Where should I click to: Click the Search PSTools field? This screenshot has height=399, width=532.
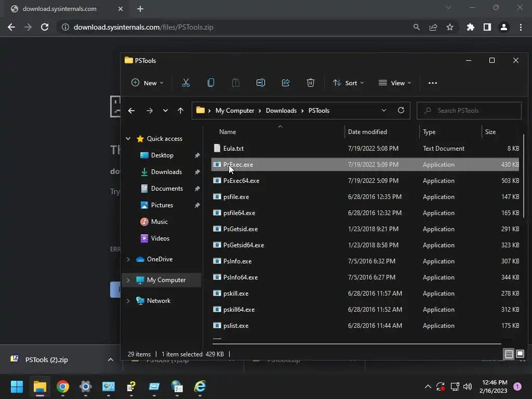[469, 111]
